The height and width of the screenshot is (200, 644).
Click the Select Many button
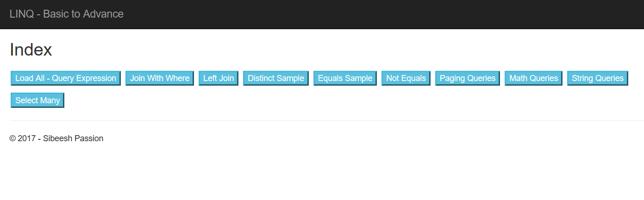[x=38, y=100]
